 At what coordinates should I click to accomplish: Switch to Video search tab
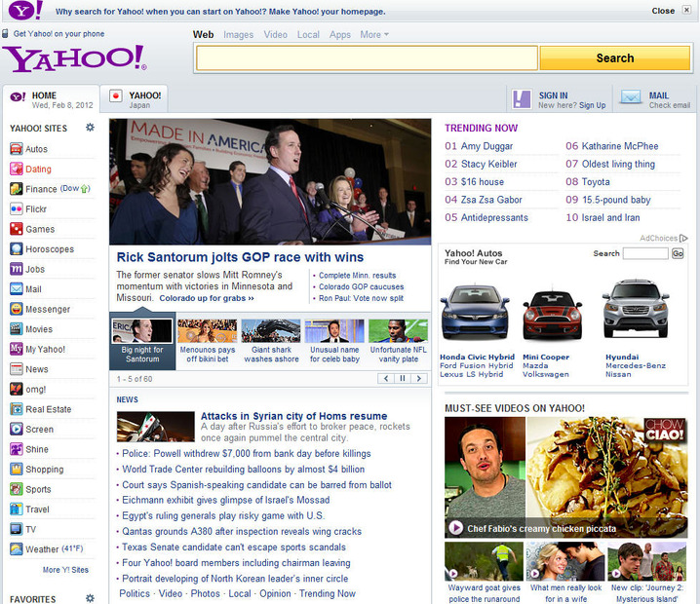point(276,34)
